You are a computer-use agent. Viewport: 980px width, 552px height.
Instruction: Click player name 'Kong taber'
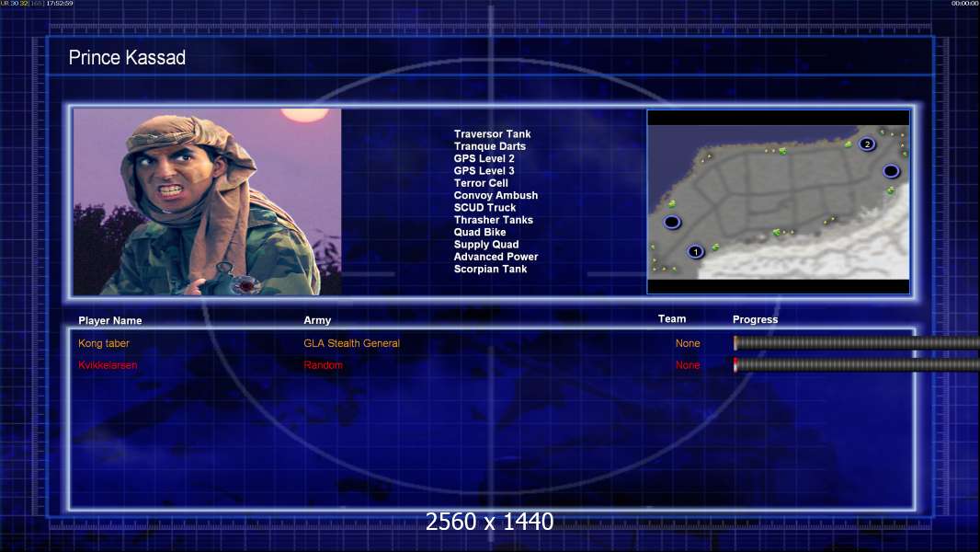coord(104,343)
